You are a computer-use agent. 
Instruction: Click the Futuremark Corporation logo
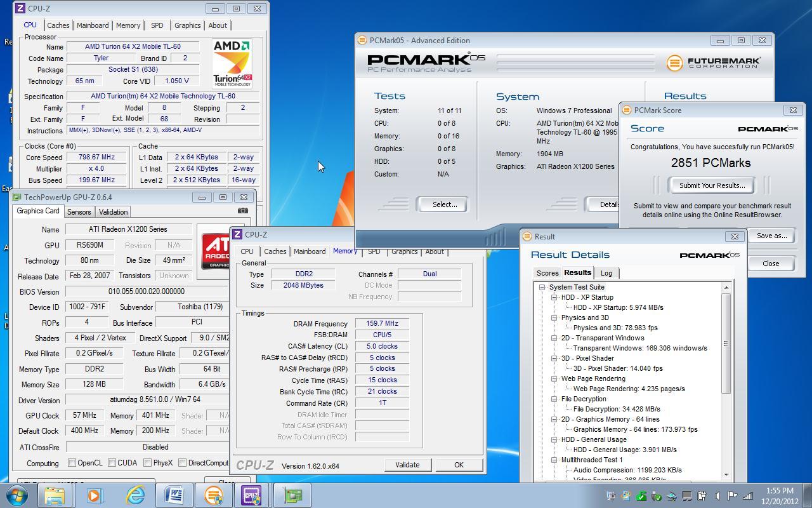[714, 63]
